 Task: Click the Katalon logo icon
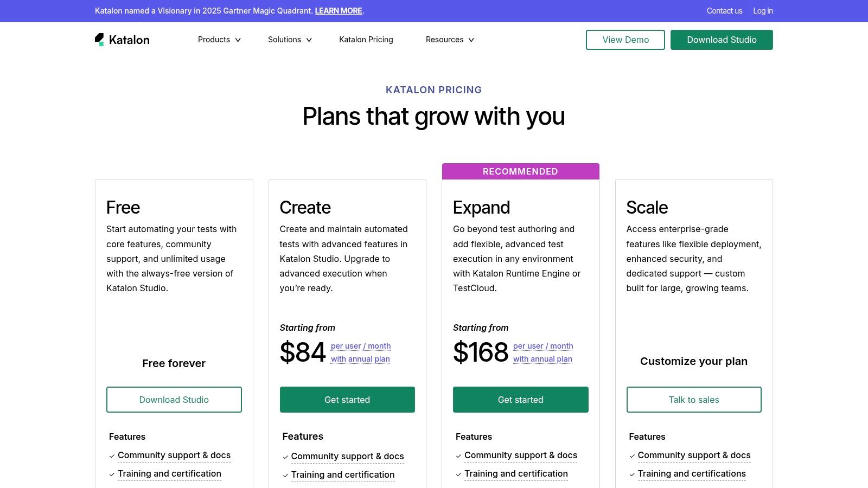[x=99, y=40]
